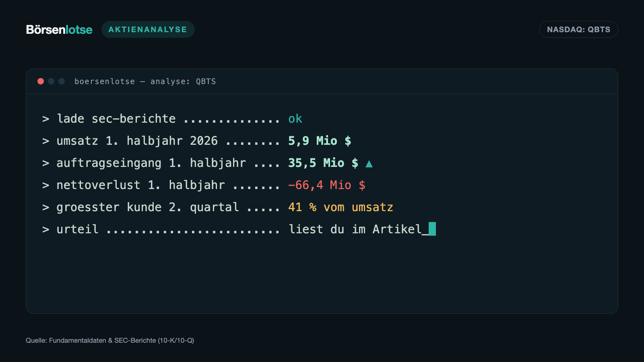Click the teal block cursor after Artikel
The width and height of the screenshot is (644, 362).
tap(432, 229)
